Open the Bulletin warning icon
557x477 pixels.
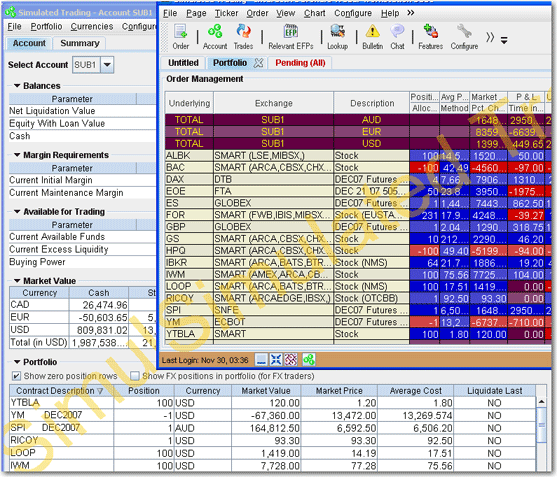[x=372, y=37]
